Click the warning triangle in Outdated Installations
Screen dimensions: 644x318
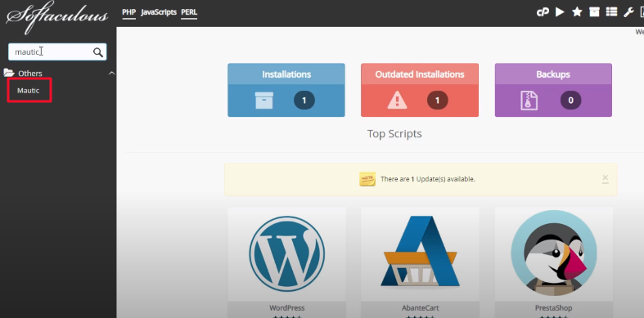click(397, 100)
